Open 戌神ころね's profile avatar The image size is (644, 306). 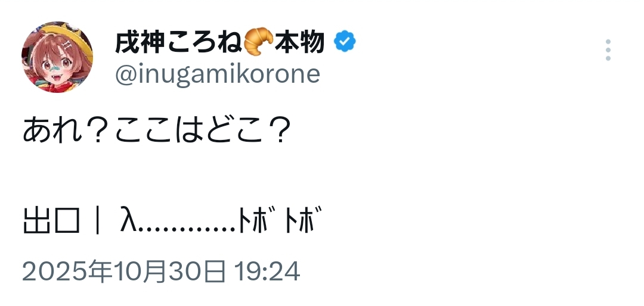57,57
